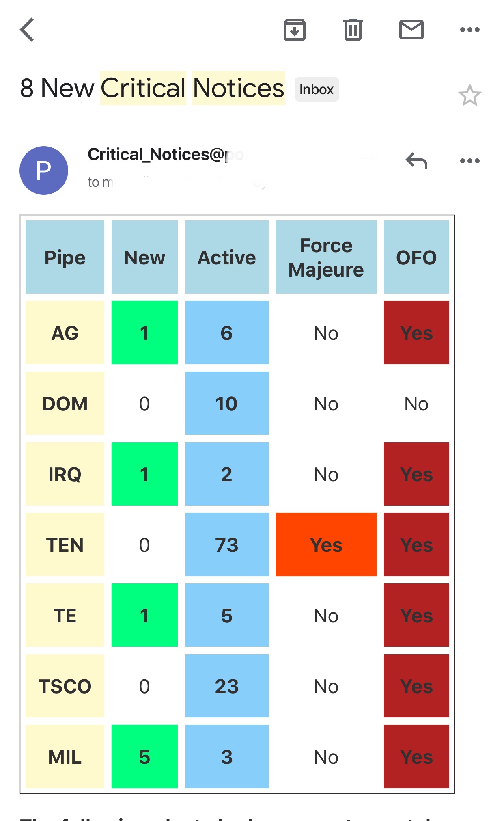Tap the Force Majeure column header
Viewport: 504px width, 821px height.
point(326,257)
